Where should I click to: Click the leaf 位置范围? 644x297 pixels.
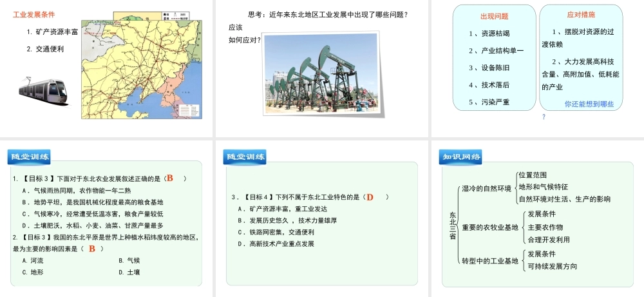point(533,175)
